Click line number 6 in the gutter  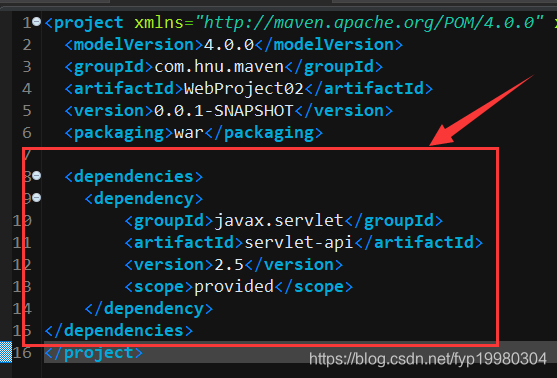click(27, 133)
